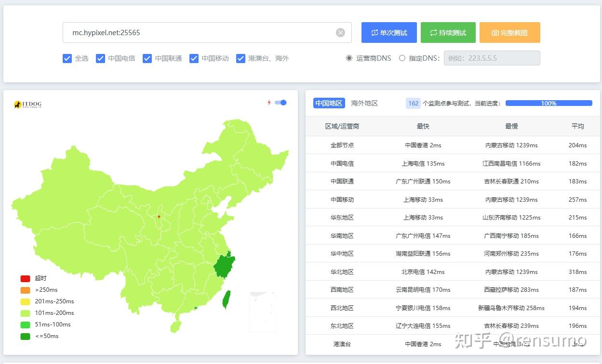Viewport: 602px width, 364px height.
Task: Click the 最慢 column header
Action: coord(511,126)
